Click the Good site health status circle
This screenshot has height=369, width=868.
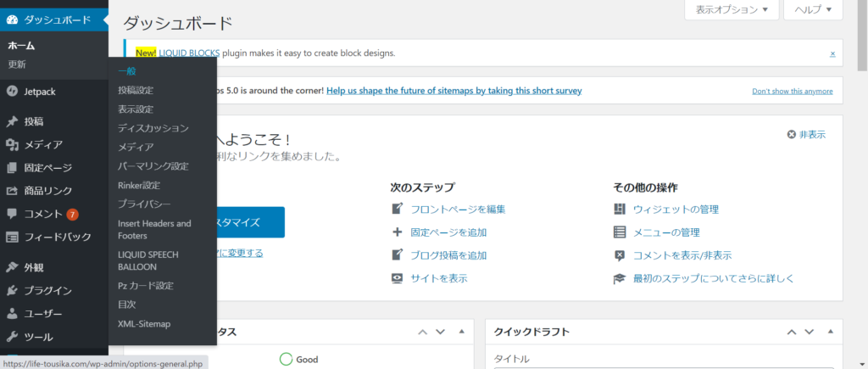[286, 359]
